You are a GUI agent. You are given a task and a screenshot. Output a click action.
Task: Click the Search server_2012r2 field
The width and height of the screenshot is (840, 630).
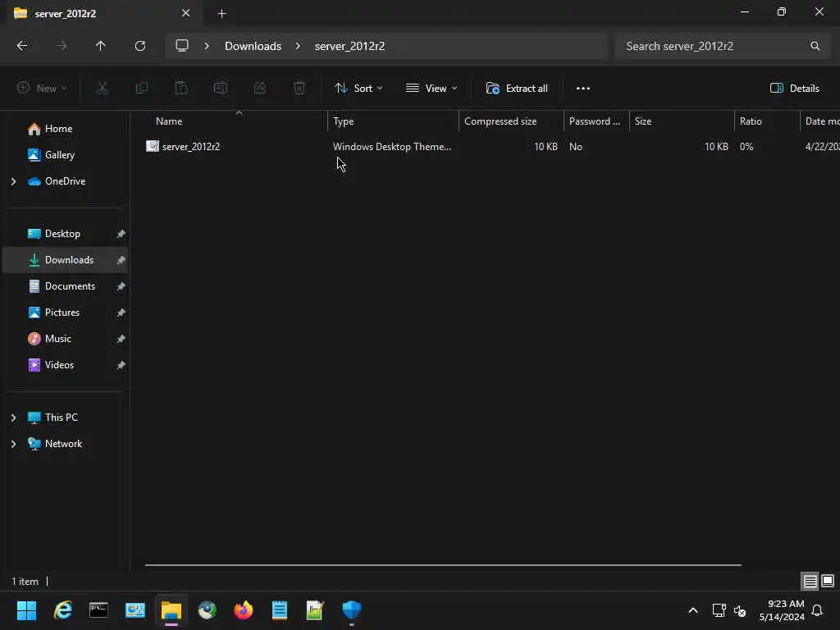tap(721, 46)
